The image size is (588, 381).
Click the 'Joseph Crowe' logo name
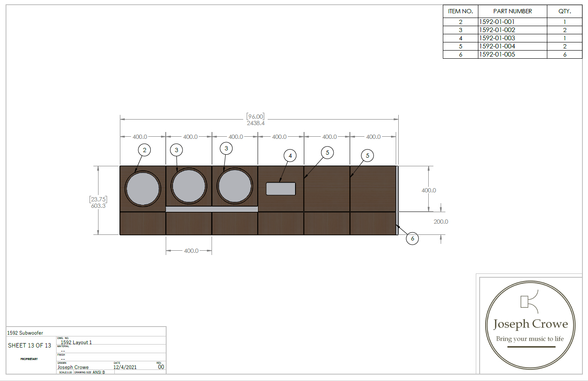[531, 324]
